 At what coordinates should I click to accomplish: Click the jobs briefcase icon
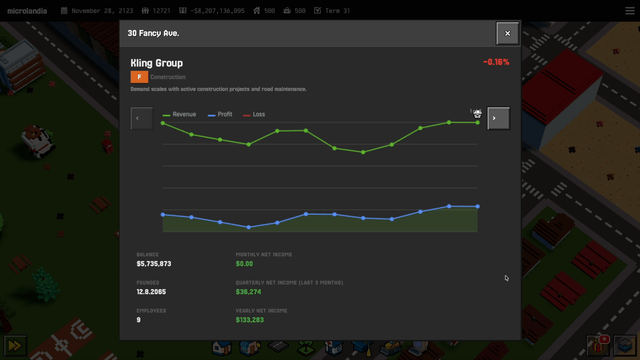(287, 11)
